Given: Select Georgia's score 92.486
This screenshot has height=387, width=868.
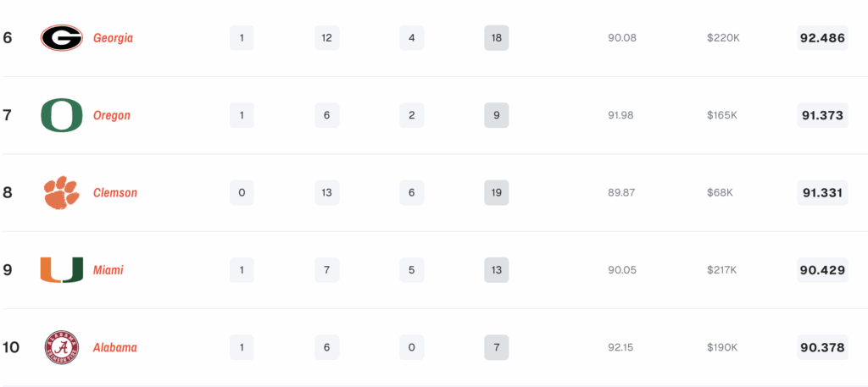Looking at the screenshot, I should pos(822,38).
